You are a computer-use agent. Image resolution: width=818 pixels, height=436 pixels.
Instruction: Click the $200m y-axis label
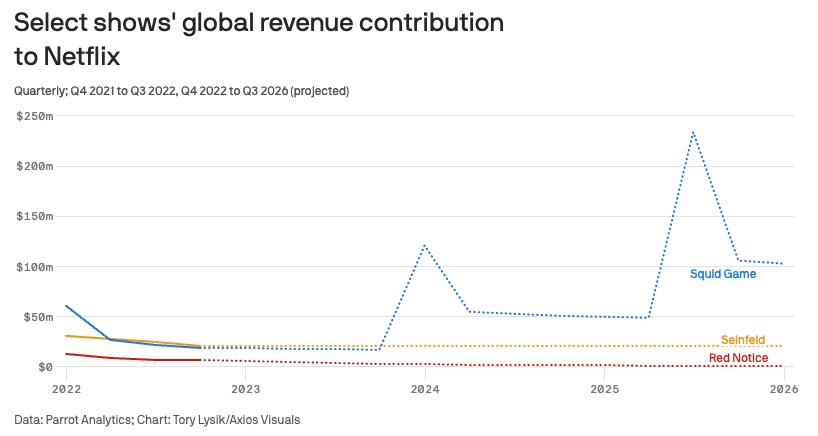click(x=34, y=166)
